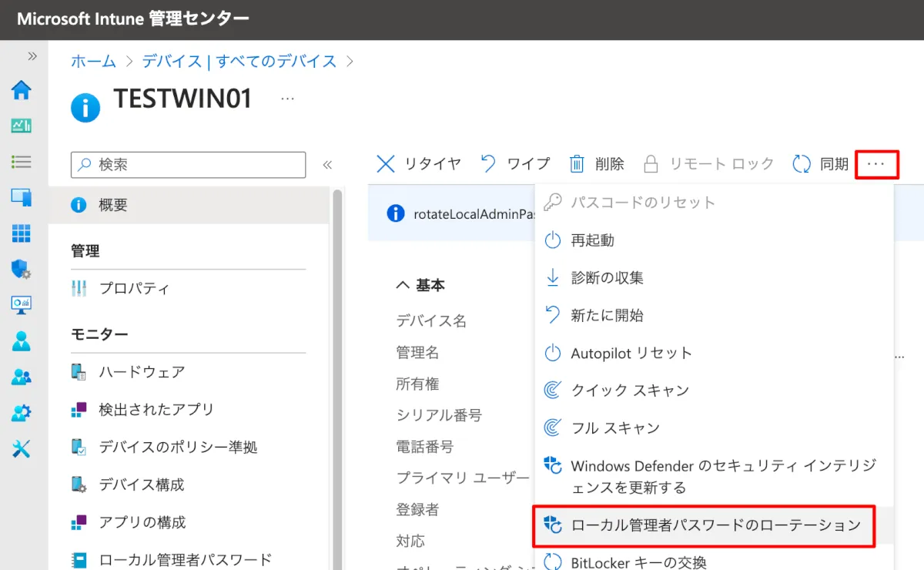Image resolution: width=924 pixels, height=570 pixels.
Task: Click 電話番号 field label
Action: click(424, 447)
